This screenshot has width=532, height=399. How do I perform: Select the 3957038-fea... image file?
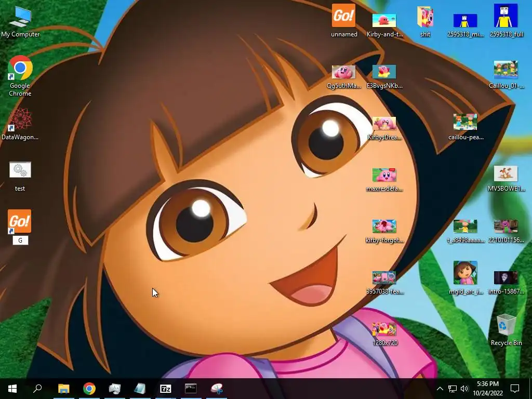(x=384, y=282)
